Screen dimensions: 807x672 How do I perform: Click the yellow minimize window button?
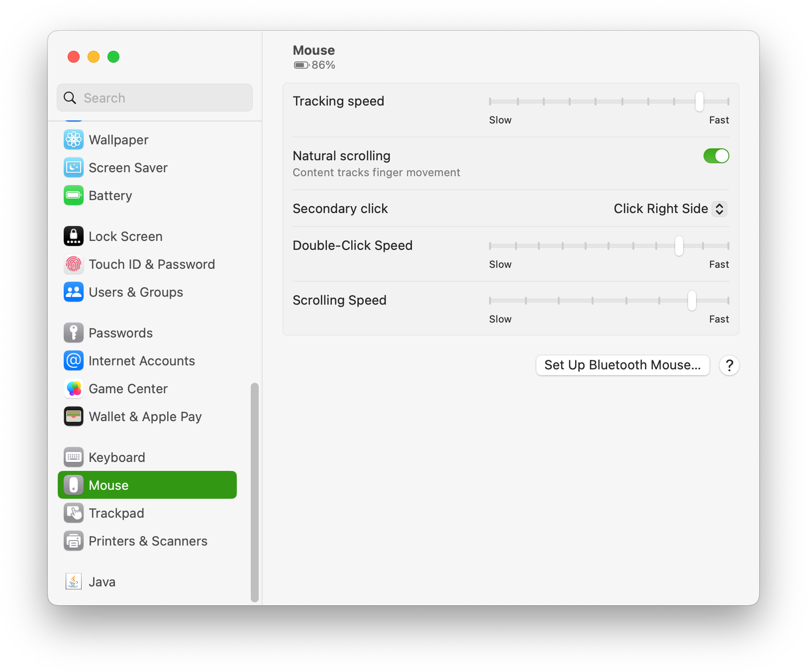tap(94, 57)
